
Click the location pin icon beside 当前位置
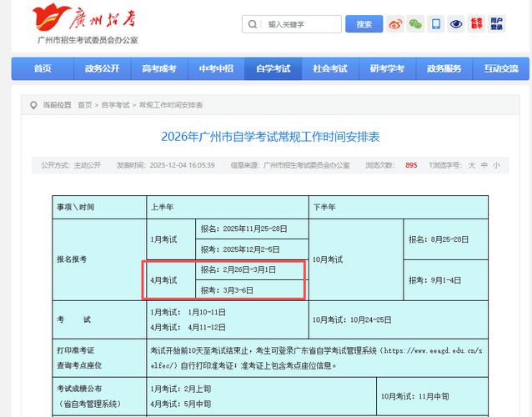pyautogui.click(x=33, y=105)
